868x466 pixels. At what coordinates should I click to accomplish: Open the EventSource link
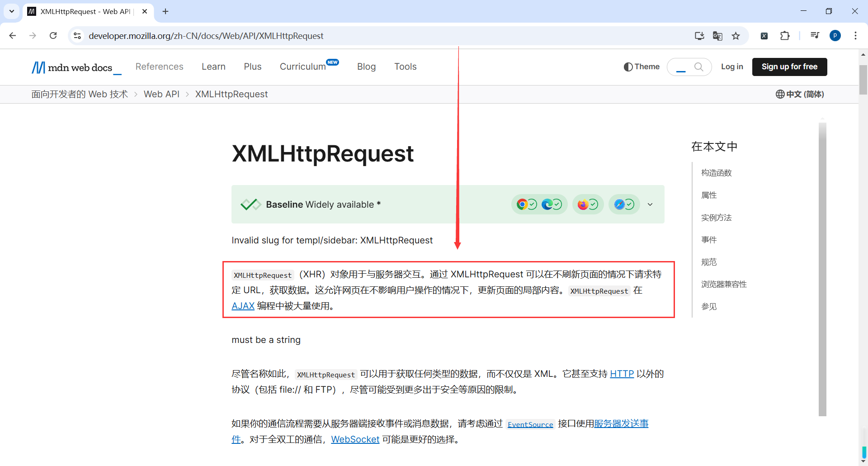tap(530, 424)
